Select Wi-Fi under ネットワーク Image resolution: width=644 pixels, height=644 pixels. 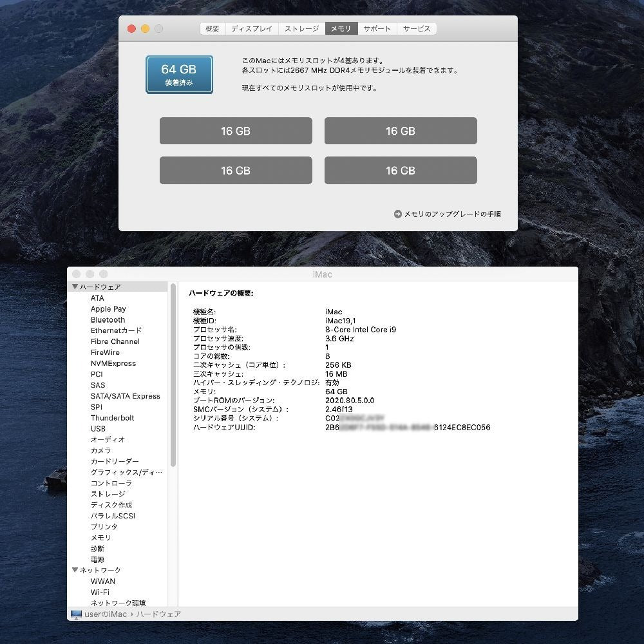point(101,592)
